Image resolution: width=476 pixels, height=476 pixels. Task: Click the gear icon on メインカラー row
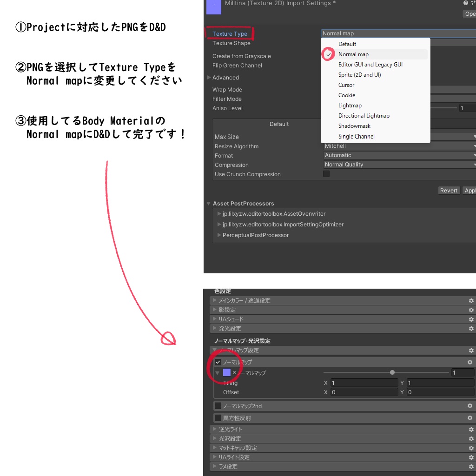point(471,301)
